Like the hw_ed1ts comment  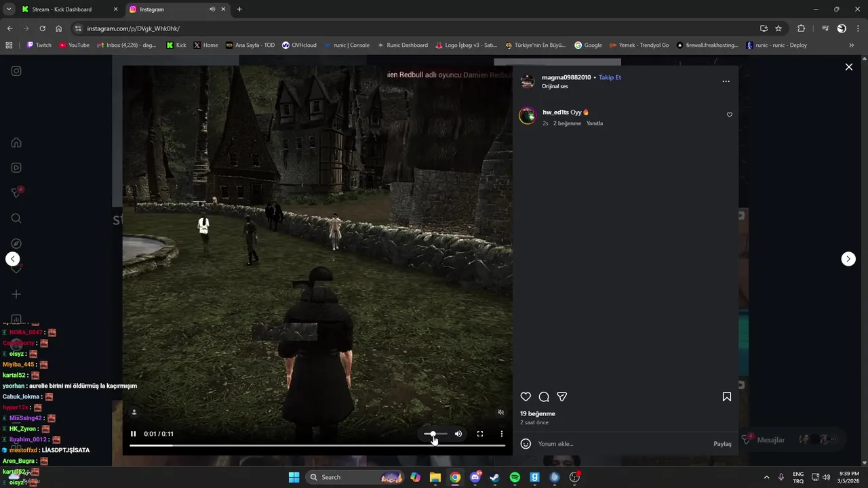point(730,115)
